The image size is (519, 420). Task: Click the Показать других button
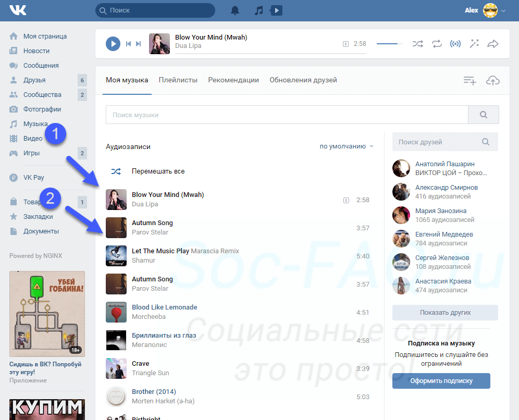[445, 313]
